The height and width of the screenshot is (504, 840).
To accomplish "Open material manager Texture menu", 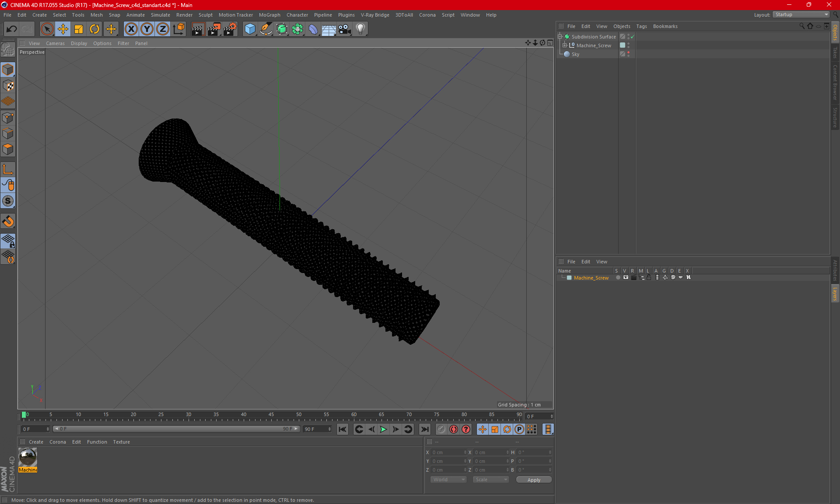I will click(x=121, y=442).
